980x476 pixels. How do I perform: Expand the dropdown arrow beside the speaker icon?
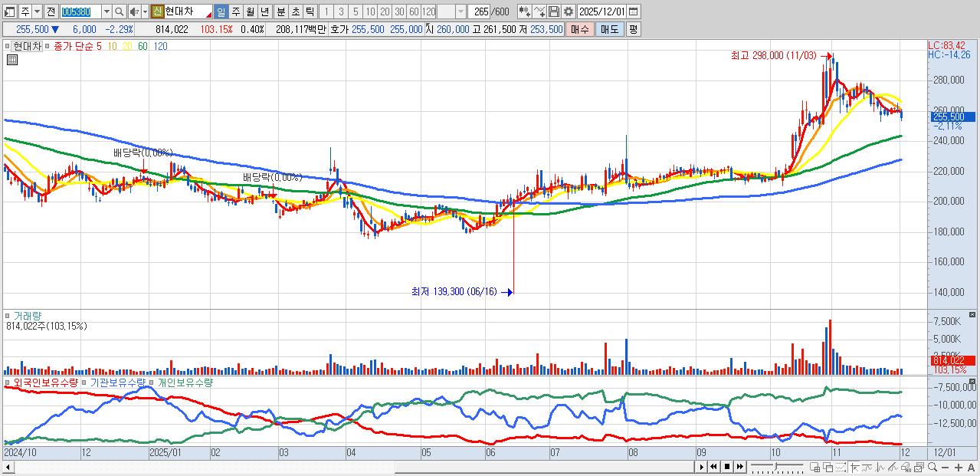coord(145,11)
